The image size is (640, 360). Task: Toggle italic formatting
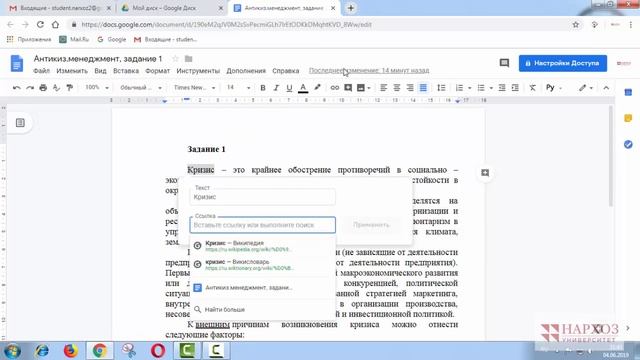[x=276, y=88]
